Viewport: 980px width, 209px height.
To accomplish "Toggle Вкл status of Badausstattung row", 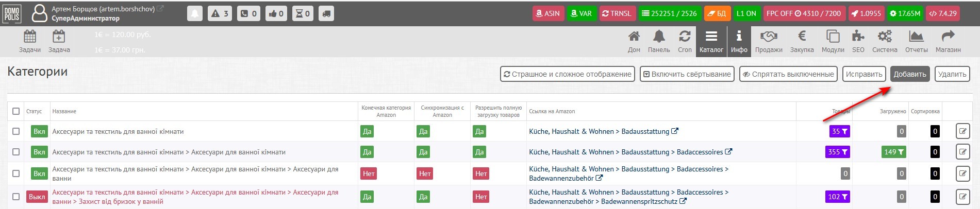I will point(39,131).
